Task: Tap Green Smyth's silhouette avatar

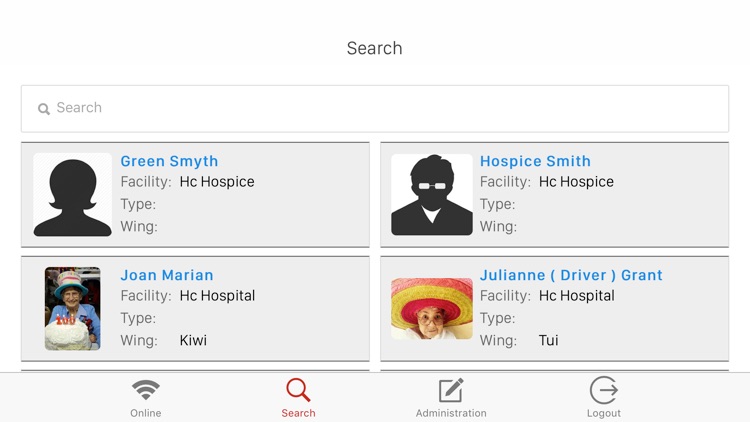Action: tap(73, 195)
